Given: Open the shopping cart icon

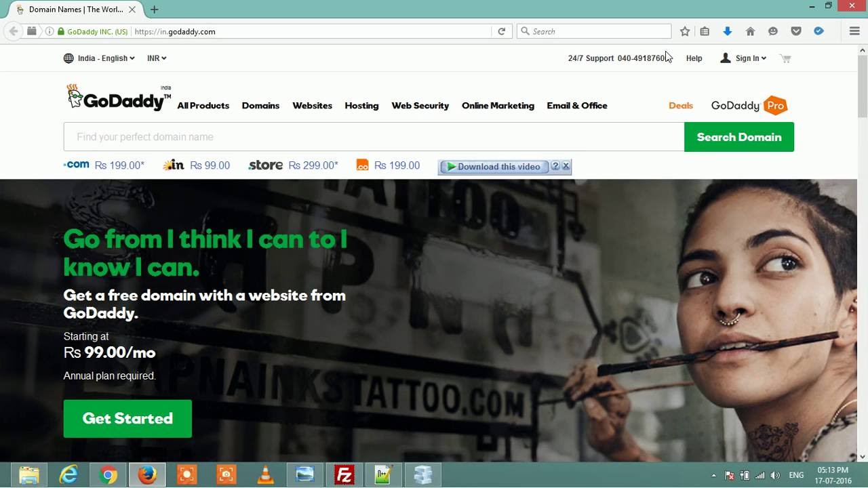Looking at the screenshot, I should pyautogui.click(x=785, y=58).
